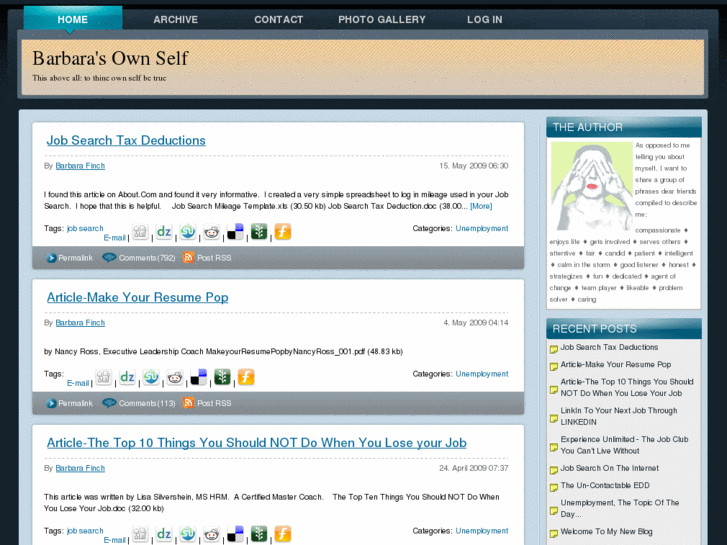
Task: E-mail the Job Search Tax Deductions post
Action: pos(115,238)
